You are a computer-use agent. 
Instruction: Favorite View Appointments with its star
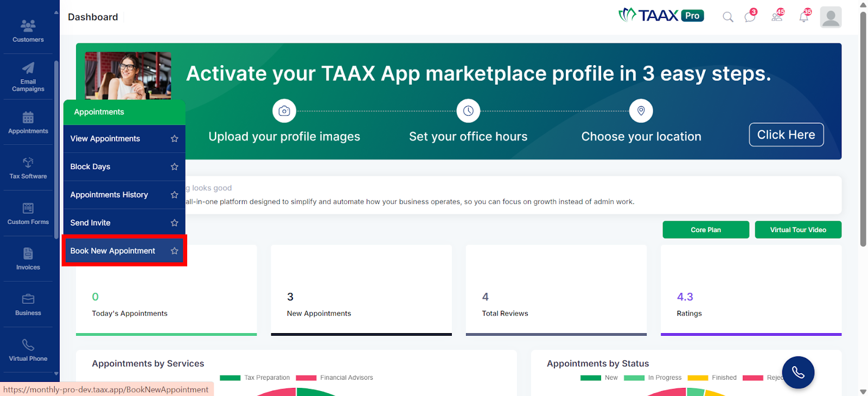click(174, 139)
